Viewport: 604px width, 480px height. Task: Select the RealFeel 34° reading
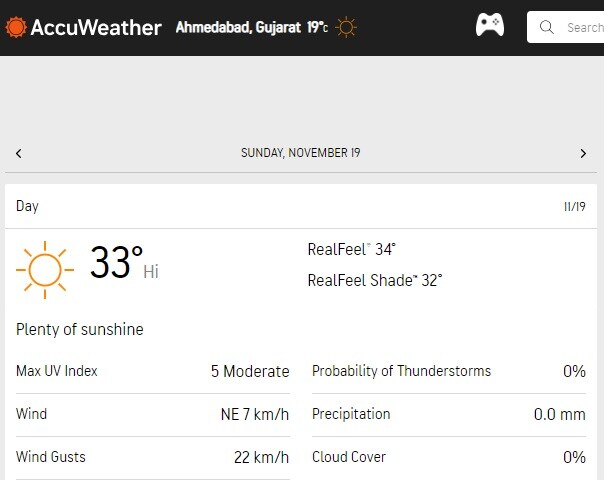[x=352, y=249]
